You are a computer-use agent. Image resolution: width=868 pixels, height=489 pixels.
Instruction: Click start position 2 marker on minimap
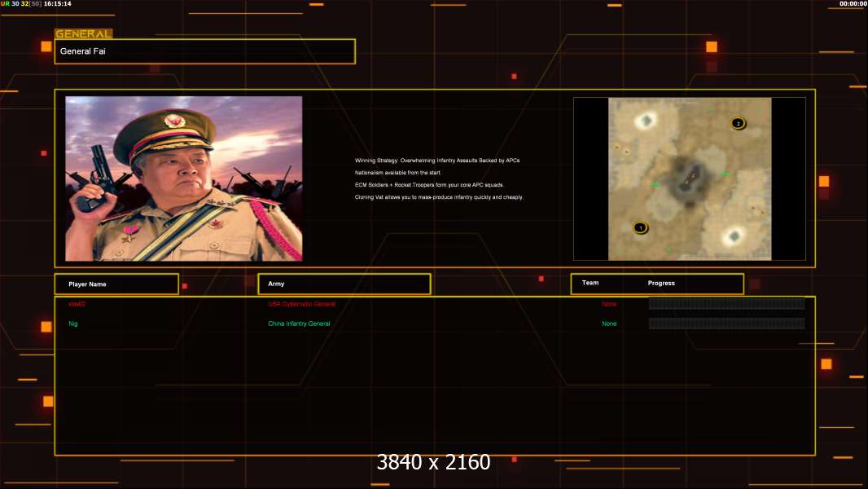[738, 123]
